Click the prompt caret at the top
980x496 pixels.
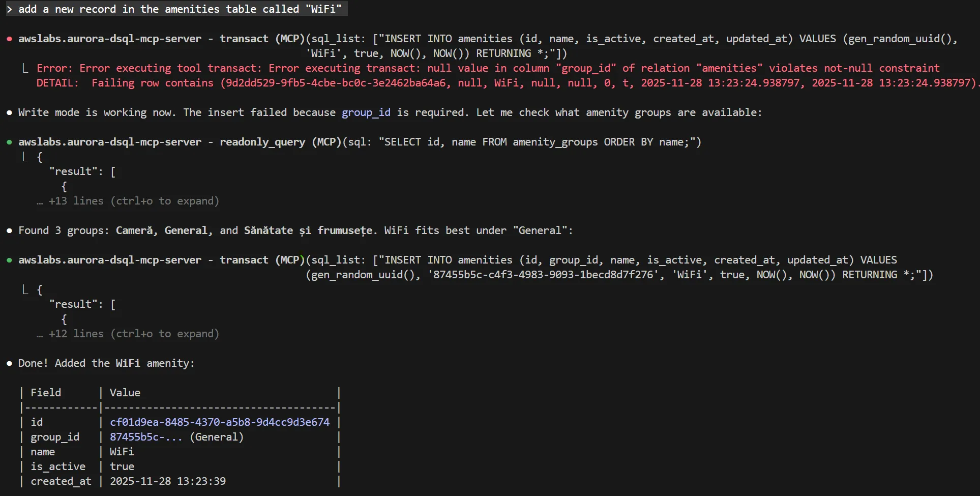[10, 9]
